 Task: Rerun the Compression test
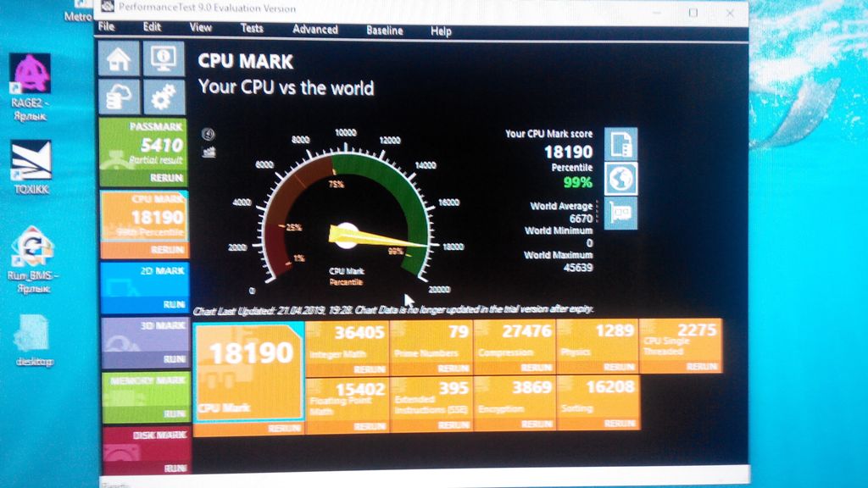tap(536, 368)
